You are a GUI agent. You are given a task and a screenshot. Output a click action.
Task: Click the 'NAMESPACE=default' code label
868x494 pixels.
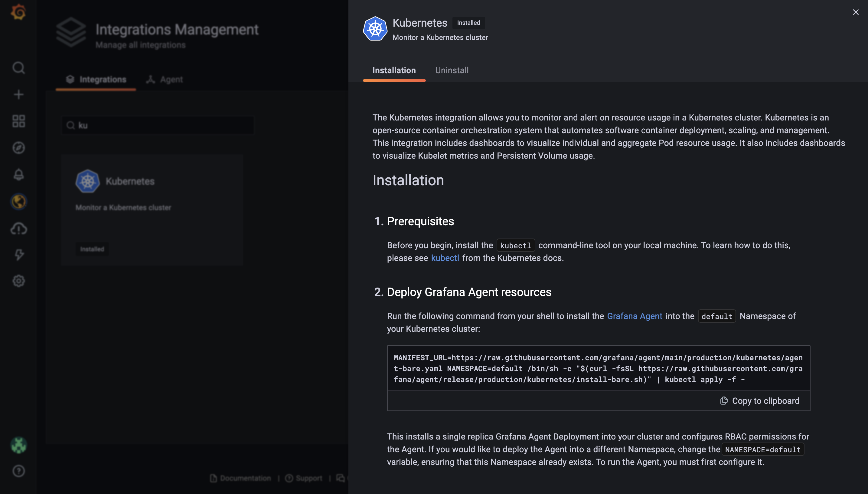coord(762,450)
